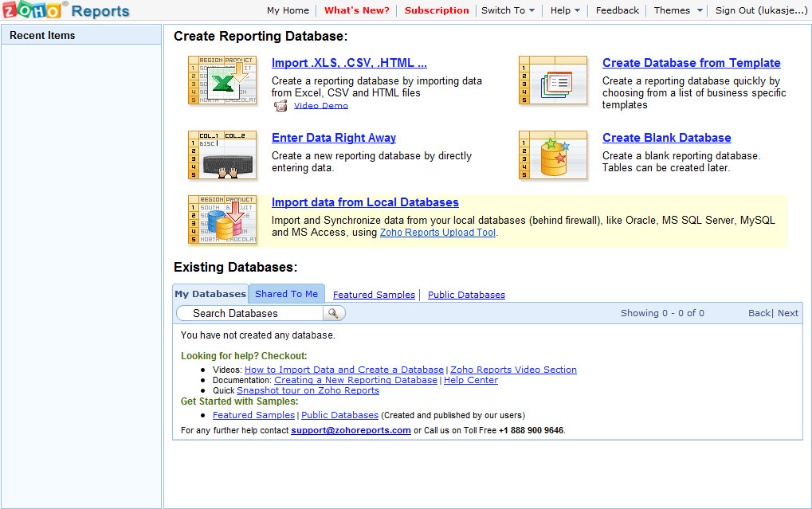
Task: Open Zoho Reports Upload Tool link
Action: 437,233
